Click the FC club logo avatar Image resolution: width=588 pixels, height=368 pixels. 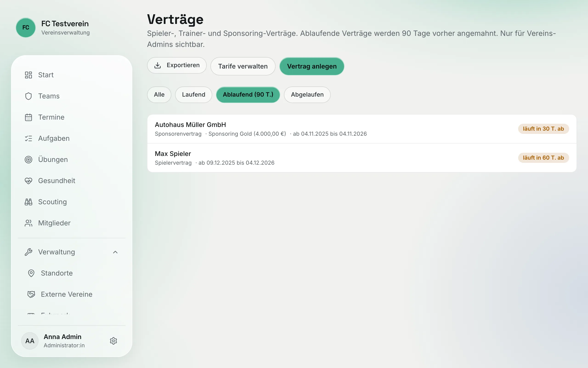pos(25,28)
